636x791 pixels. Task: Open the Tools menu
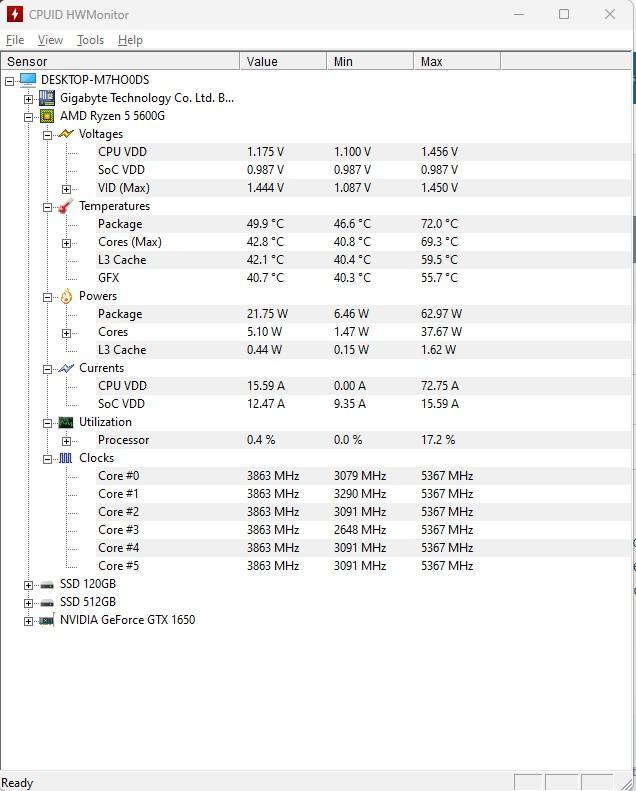(x=90, y=40)
